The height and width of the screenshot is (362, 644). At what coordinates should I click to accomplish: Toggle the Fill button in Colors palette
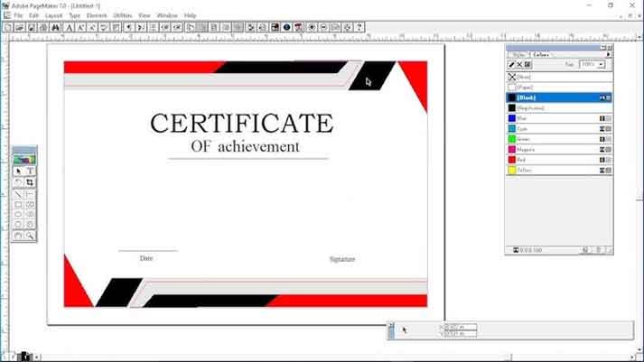coord(519,65)
